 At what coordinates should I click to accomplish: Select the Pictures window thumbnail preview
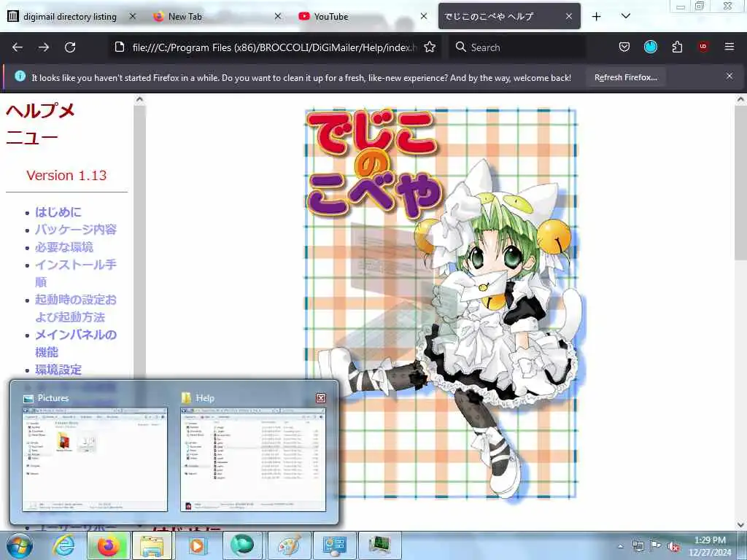click(x=95, y=459)
